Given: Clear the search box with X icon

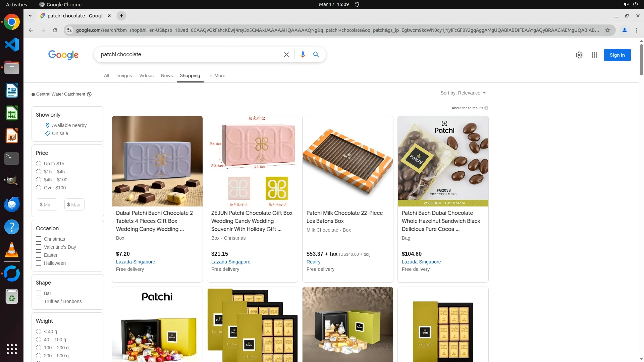Looking at the screenshot, I should click(286, 55).
